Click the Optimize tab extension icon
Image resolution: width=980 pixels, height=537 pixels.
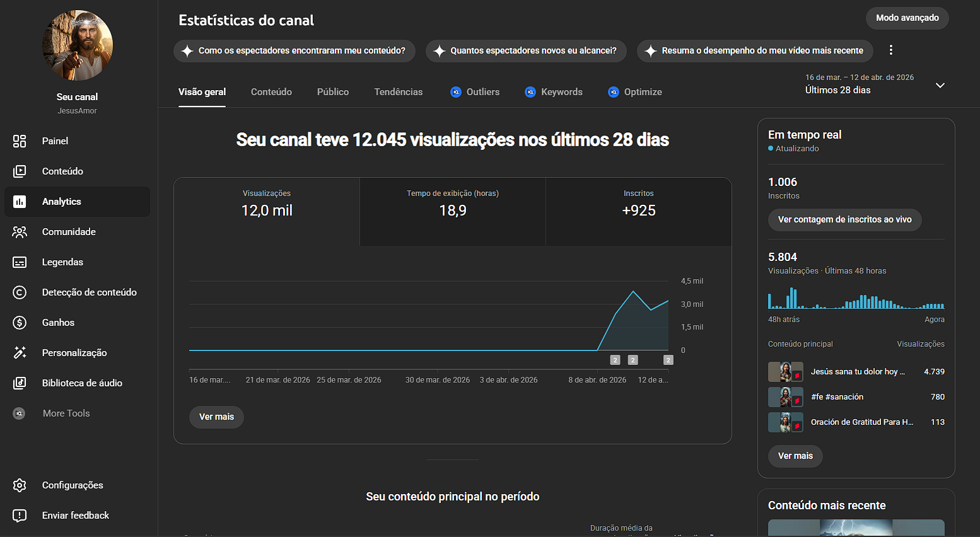614,92
